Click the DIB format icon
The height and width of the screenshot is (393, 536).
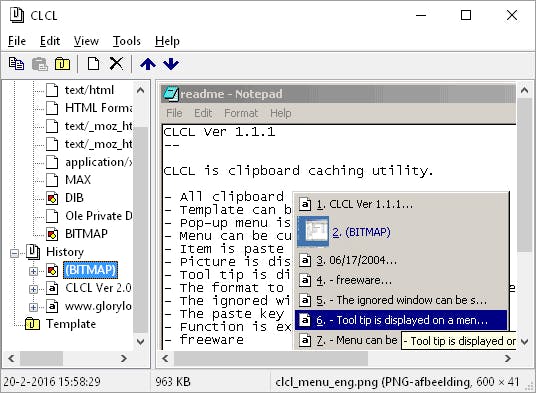(x=52, y=198)
